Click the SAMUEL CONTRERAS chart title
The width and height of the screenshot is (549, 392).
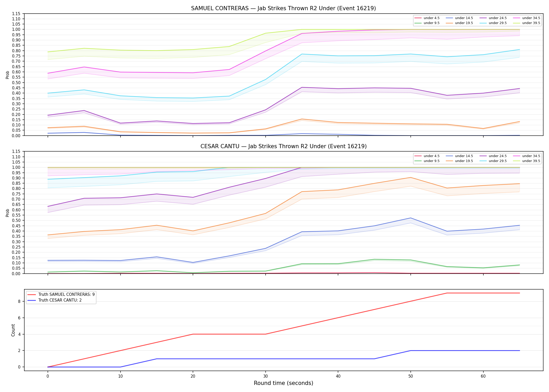pyautogui.click(x=283, y=8)
